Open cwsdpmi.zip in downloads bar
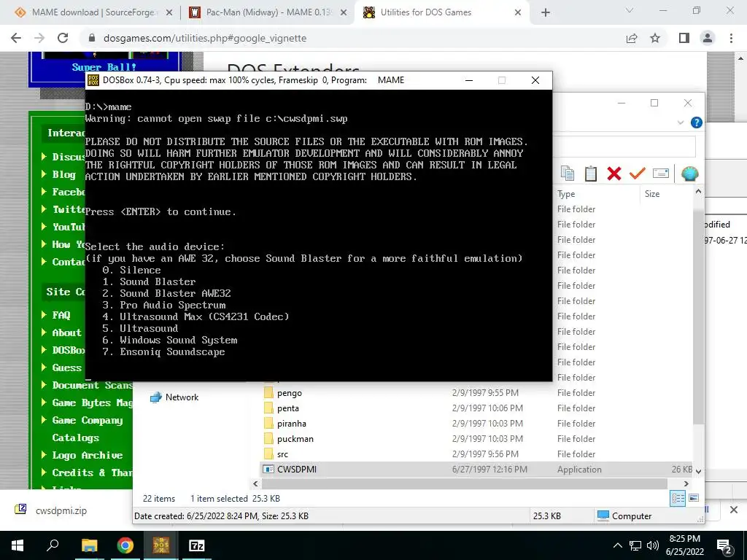This screenshot has width=747, height=560. [61, 510]
